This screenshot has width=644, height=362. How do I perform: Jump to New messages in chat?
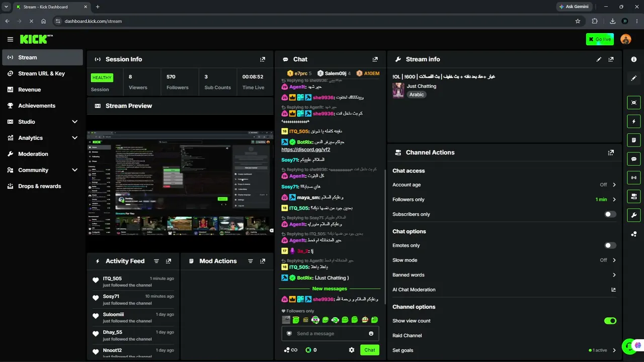click(330, 289)
